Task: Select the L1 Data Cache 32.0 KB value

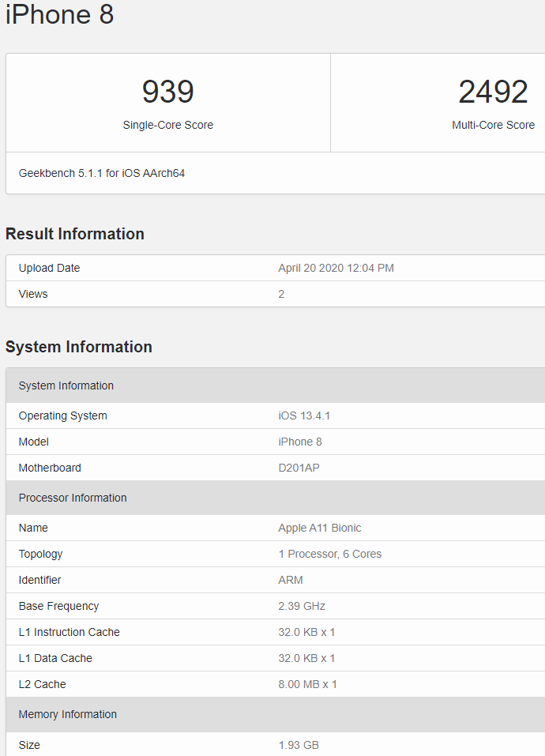Action: click(x=306, y=658)
